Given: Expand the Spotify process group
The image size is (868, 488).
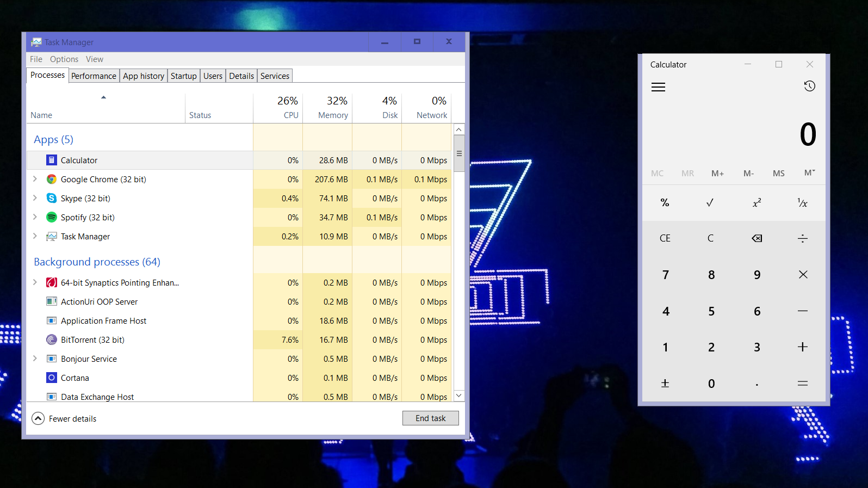Looking at the screenshot, I should (35, 217).
